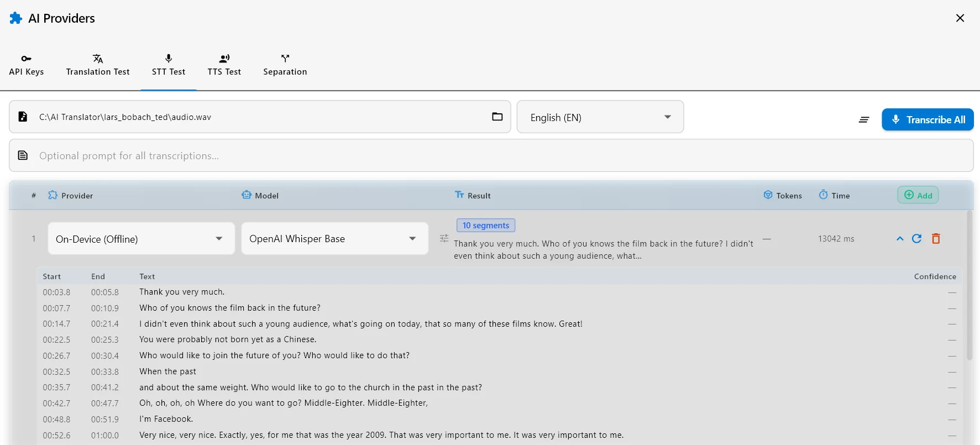Collapse the segments list with chevron up
The image size is (980, 445).
[900, 239]
